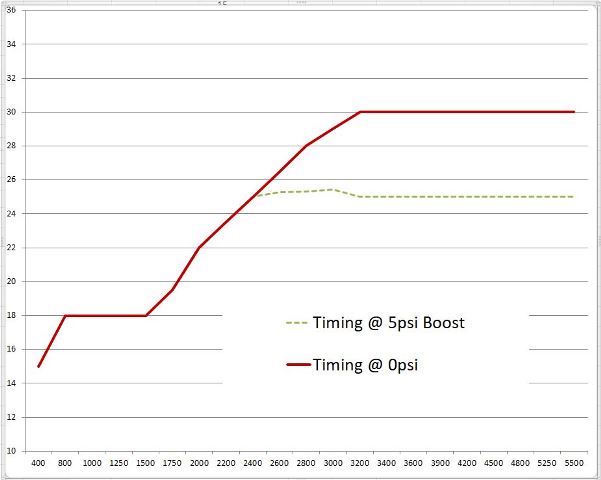The height and width of the screenshot is (480, 601).
Task: Select the Timing @ 0psi legend entry
Action: click(x=352, y=365)
